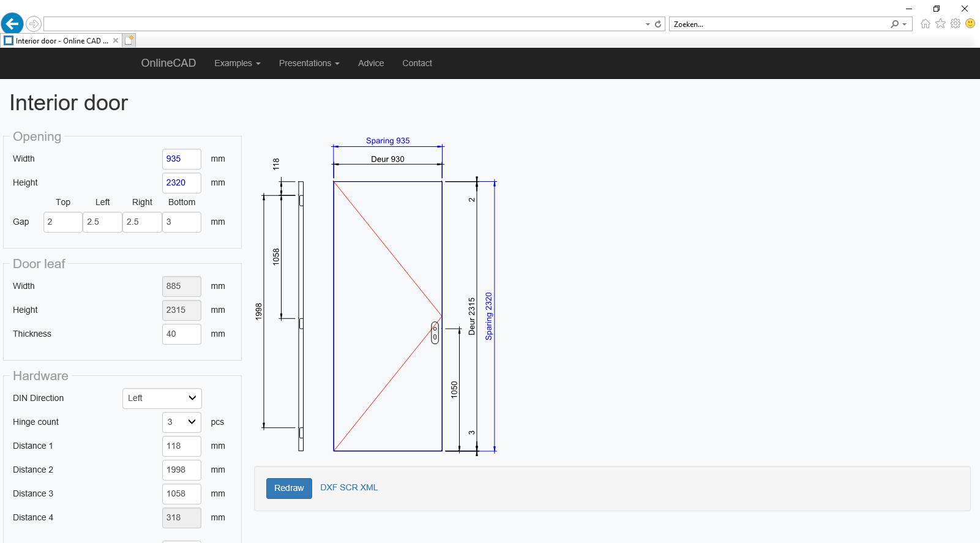Click the Redraw button
This screenshot has height=543, width=980.
[289, 488]
